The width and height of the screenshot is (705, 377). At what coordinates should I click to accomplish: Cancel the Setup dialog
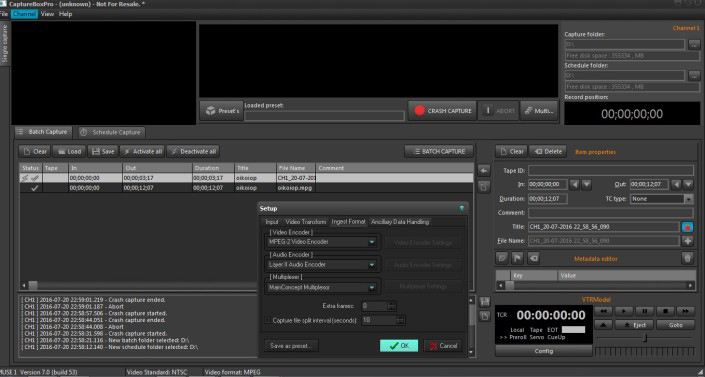tap(443, 346)
